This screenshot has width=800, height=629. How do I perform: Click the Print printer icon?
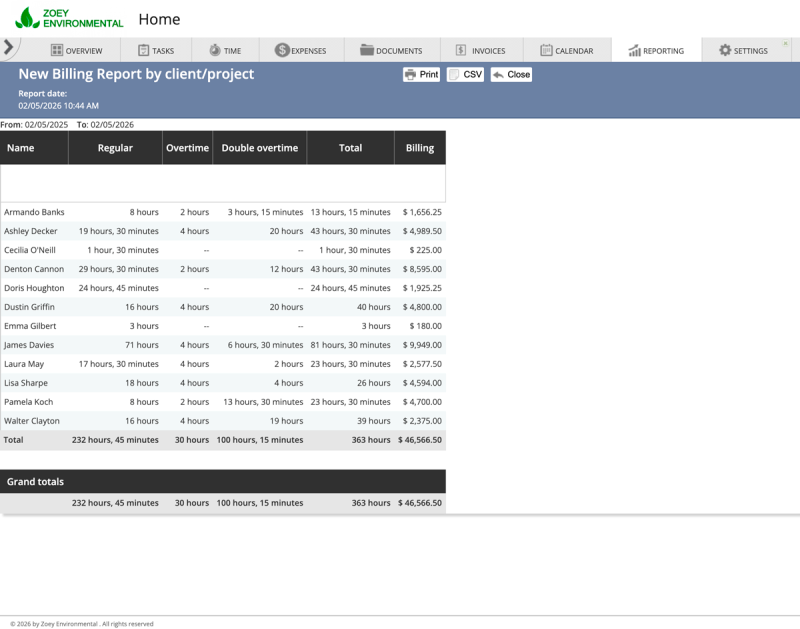[413, 74]
